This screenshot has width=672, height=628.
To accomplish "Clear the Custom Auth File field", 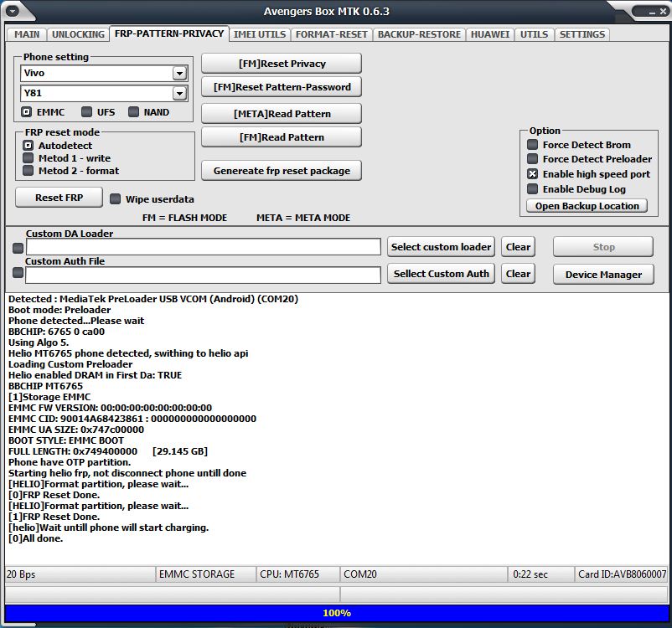I will click(x=518, y=274).
